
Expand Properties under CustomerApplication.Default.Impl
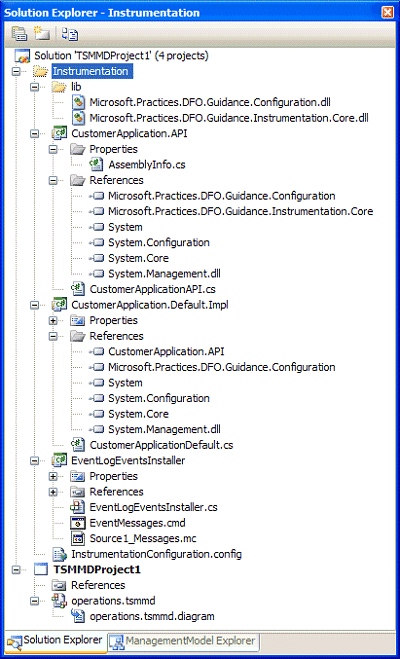(53, 321)
